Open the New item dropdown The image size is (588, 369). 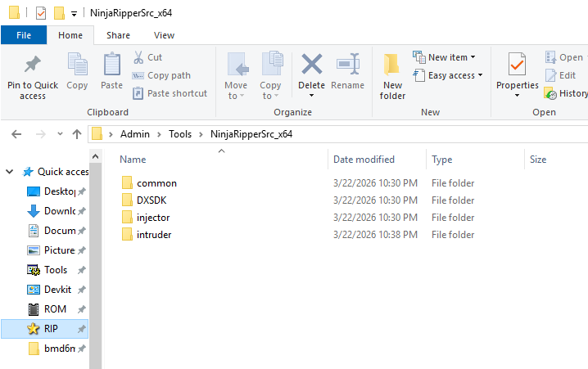(x=444, y=57)
